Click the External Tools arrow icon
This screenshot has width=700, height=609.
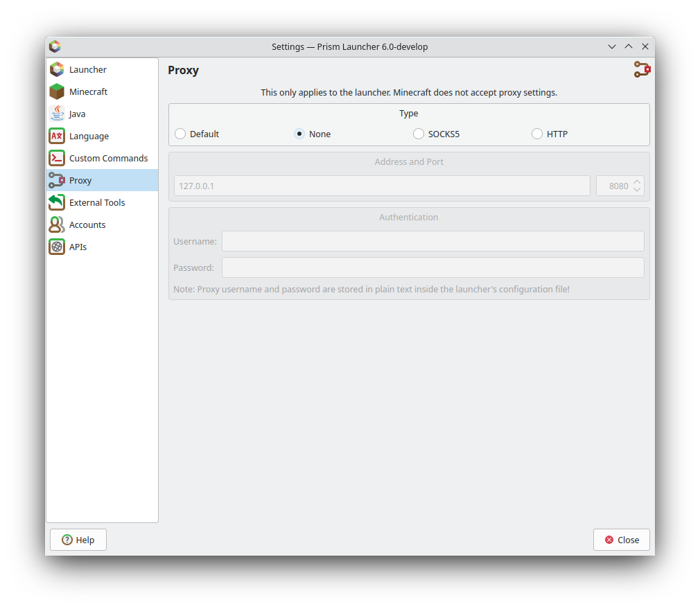(x=57, y=202)
